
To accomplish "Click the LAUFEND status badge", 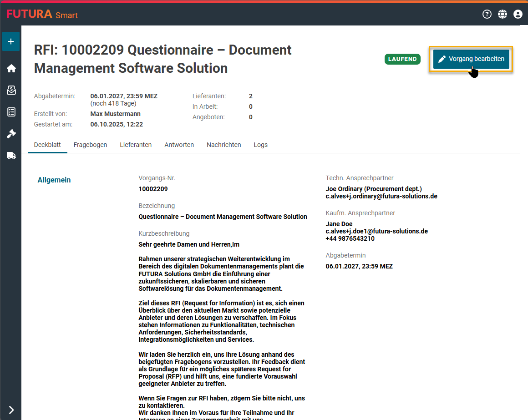I will pyautogui.click(x=402, y=59).
